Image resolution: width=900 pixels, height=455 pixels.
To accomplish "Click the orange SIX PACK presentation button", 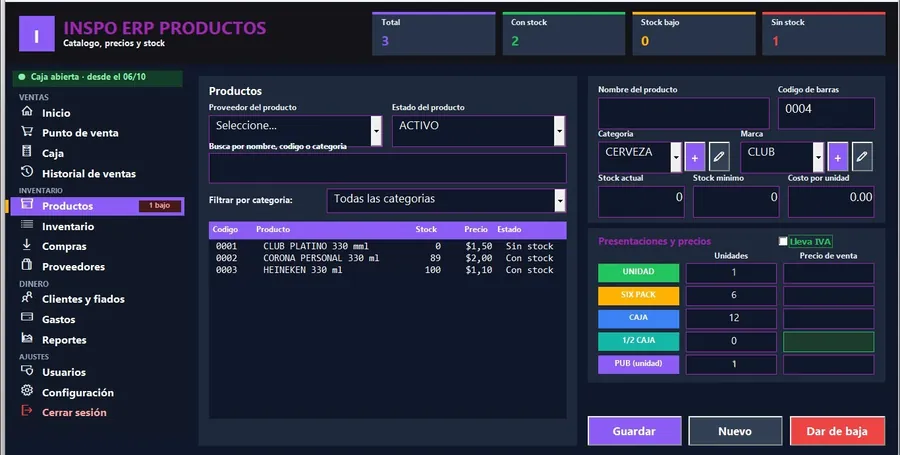I will 638,295.
